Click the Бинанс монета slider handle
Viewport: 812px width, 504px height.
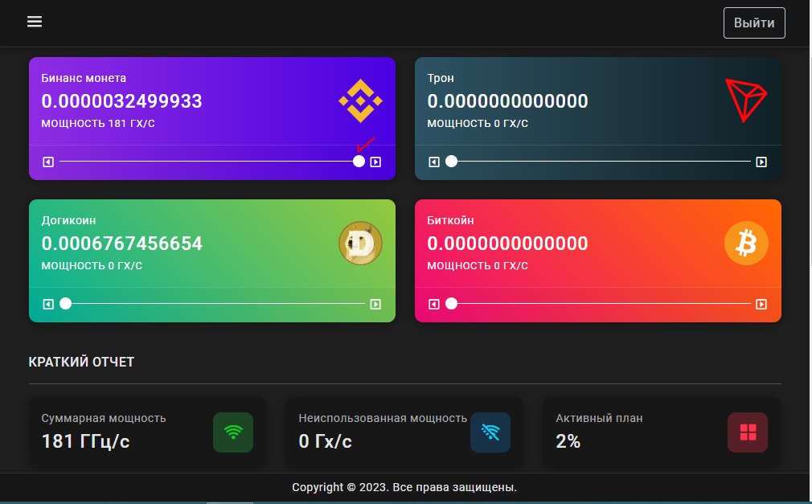(359, 161)
